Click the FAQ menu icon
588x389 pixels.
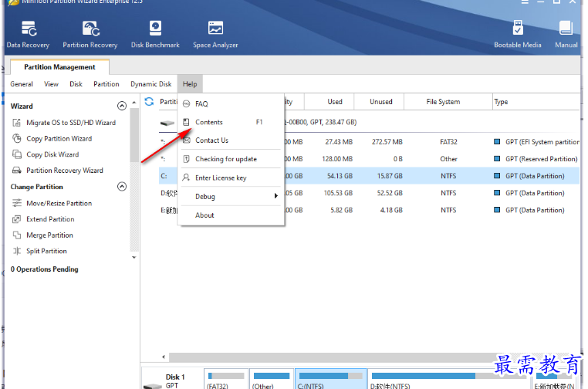point(186,104)
